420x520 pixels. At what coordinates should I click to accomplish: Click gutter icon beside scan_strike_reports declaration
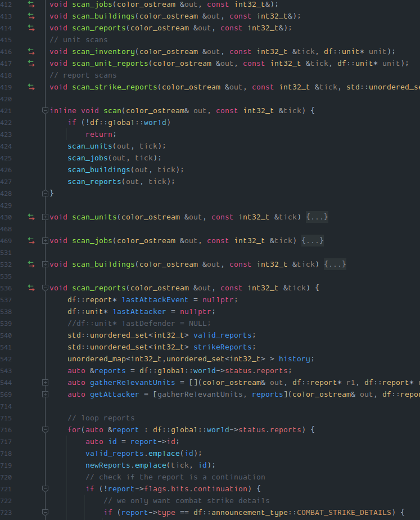tap(31, 87)
